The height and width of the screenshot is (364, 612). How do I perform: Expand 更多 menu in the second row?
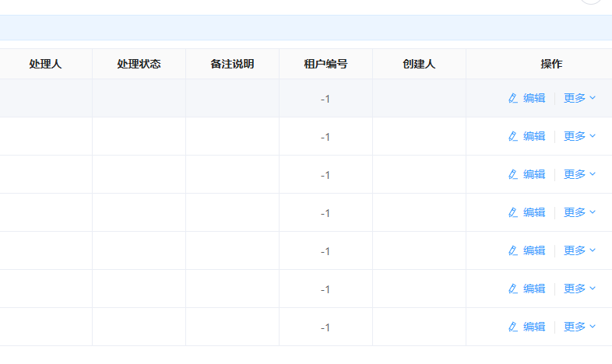click(579, 136)
